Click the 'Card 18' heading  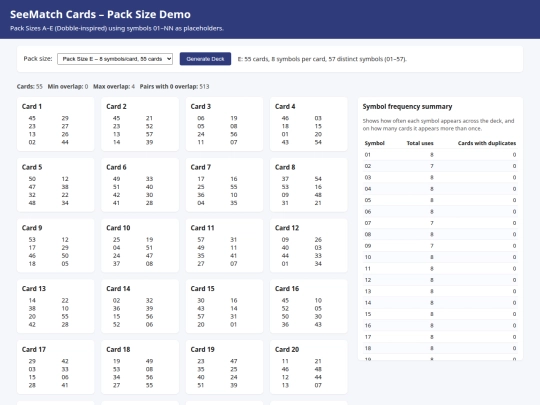[118, 349]
